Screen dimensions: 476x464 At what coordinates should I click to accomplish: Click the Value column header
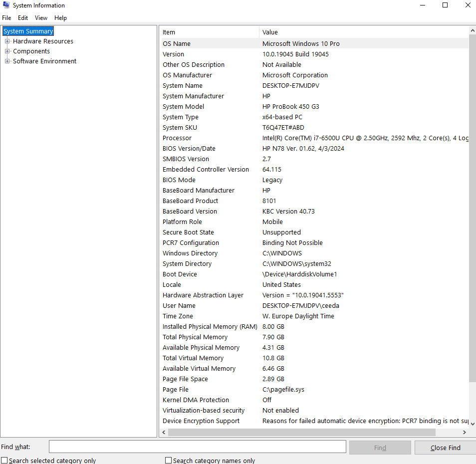[364, 32]
